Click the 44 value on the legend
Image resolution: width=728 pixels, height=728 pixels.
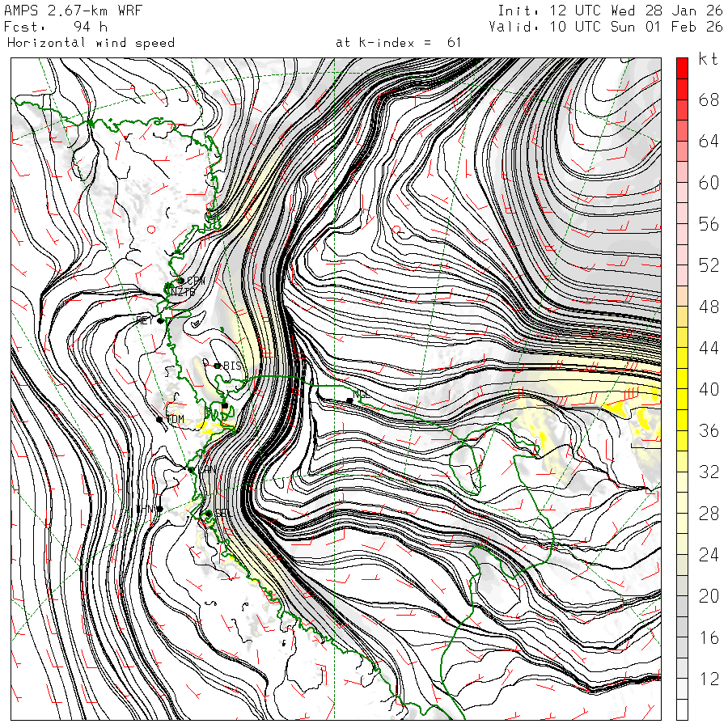point(709,348)
